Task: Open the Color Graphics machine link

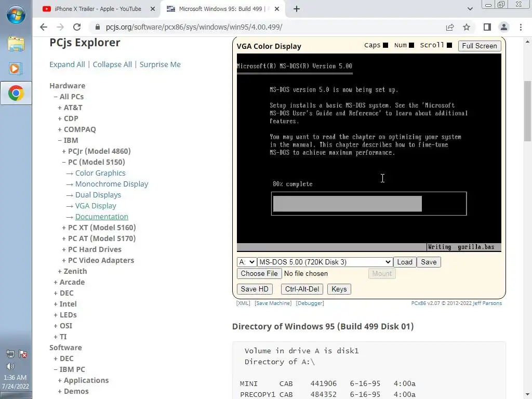Action: [100, 173]
